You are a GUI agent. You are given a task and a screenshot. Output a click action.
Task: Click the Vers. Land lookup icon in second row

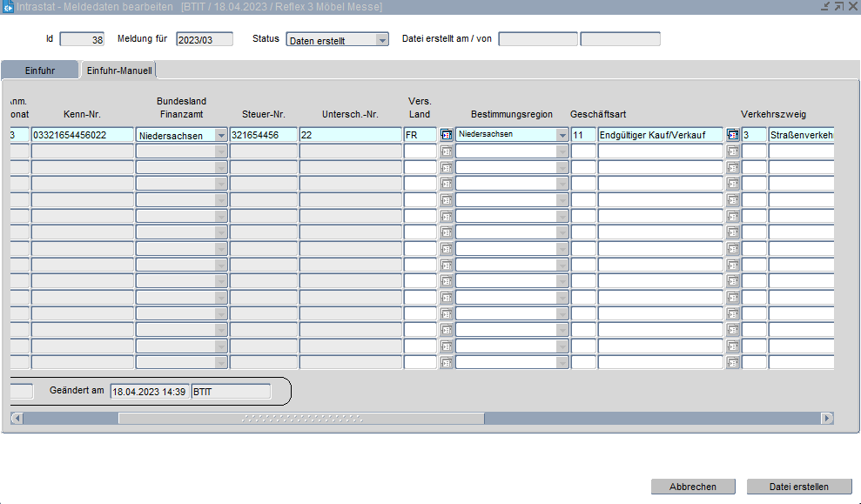(x=447, y=151)
